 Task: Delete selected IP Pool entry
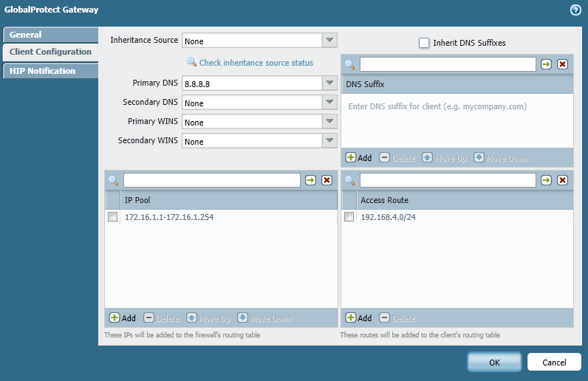point(162,318)
